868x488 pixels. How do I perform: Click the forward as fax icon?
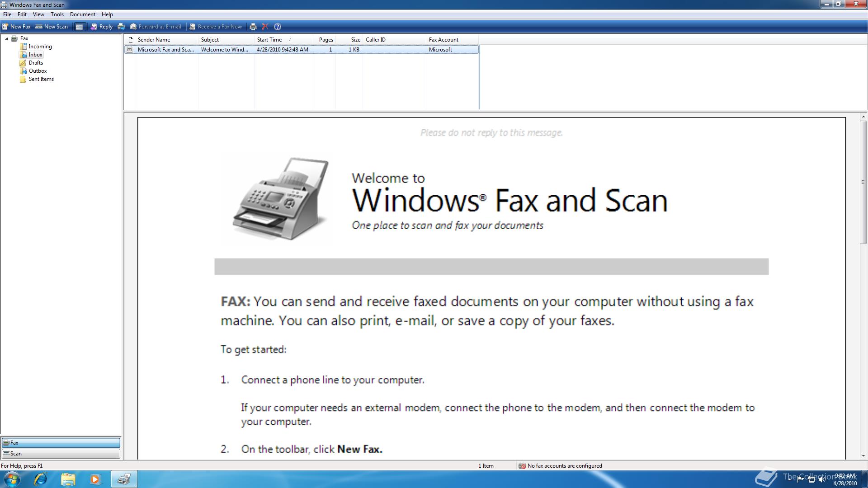[x=121, y=27]
